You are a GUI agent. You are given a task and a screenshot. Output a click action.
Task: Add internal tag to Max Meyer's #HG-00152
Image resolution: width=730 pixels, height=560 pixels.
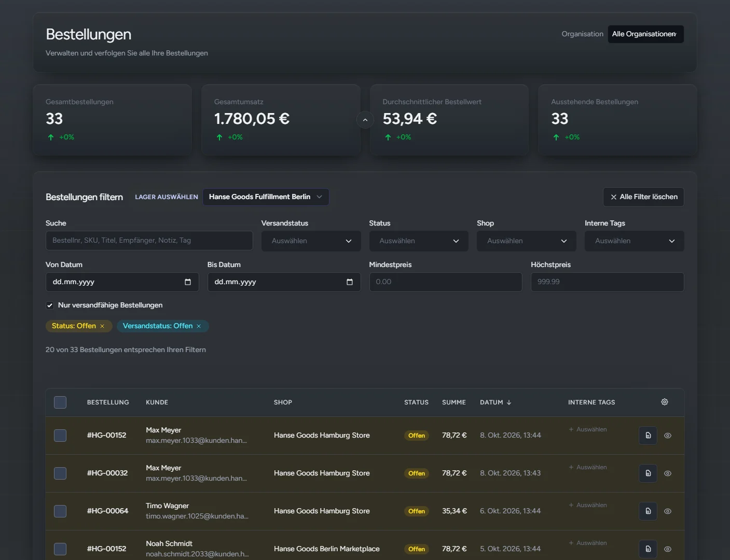(x=588, y=429)
